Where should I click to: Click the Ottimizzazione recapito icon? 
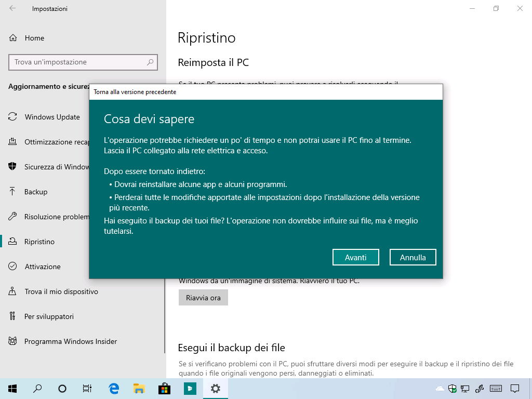point(12,141)
